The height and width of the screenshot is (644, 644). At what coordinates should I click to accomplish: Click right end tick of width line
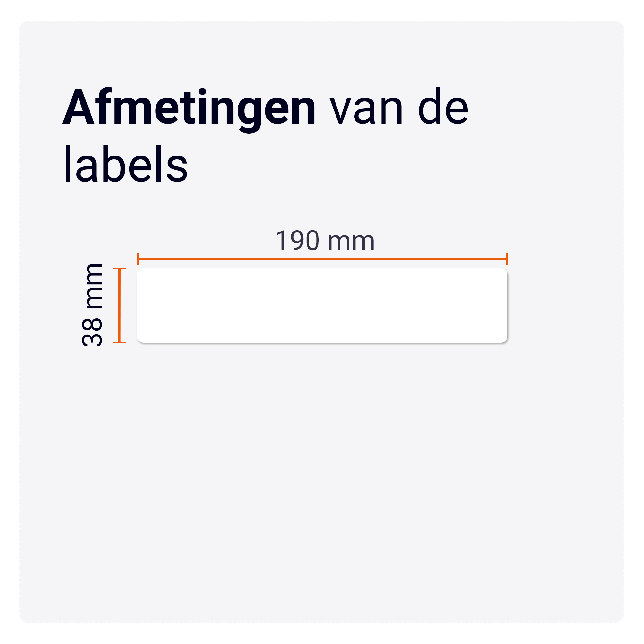pyautogui.click(x=507, y=259)
